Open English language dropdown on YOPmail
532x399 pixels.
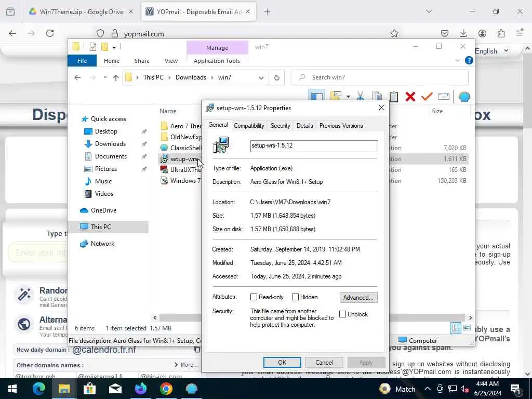coord(491,51)
